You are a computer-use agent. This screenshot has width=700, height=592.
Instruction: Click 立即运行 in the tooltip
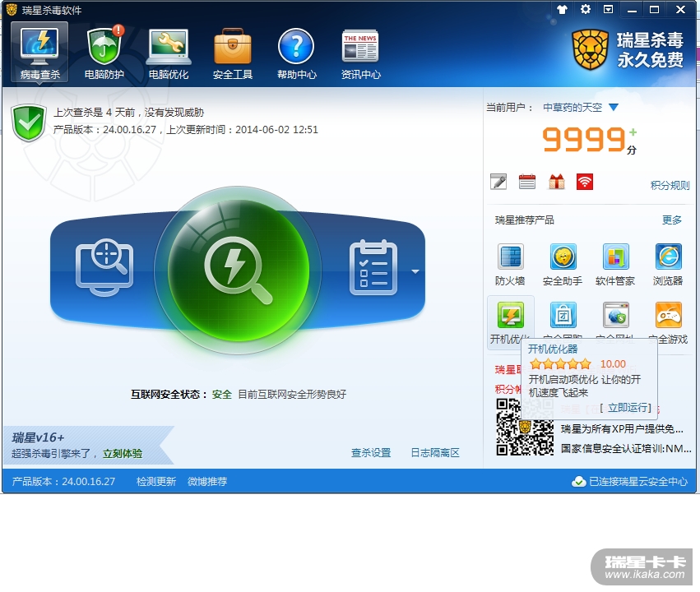pyautogui.click(x=628, y=408)
